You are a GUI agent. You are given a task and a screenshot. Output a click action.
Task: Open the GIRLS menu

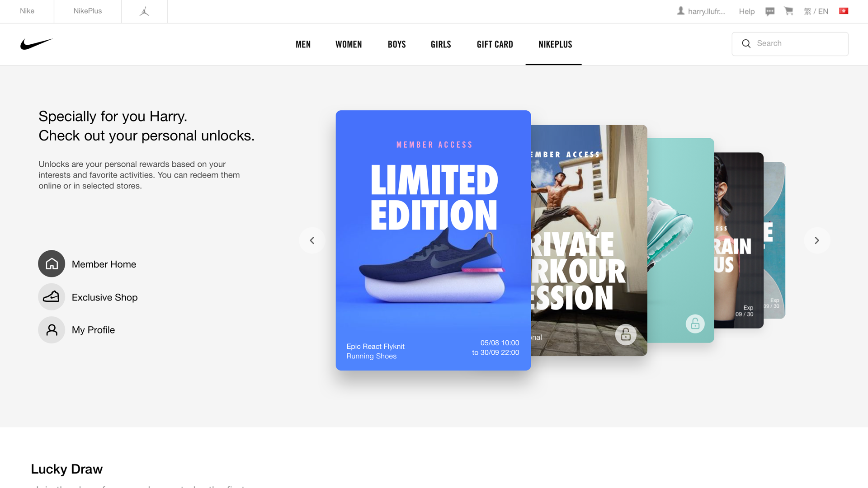click(441, 44)
